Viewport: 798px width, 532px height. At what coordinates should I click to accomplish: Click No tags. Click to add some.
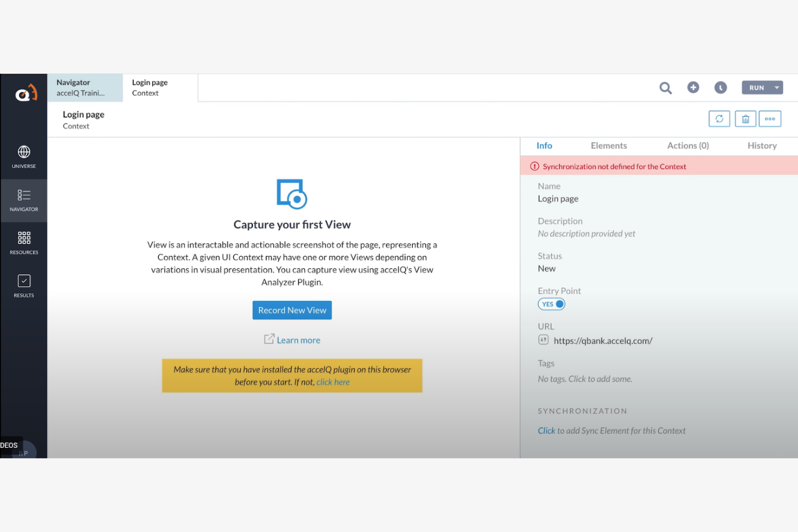coord(585,379)
